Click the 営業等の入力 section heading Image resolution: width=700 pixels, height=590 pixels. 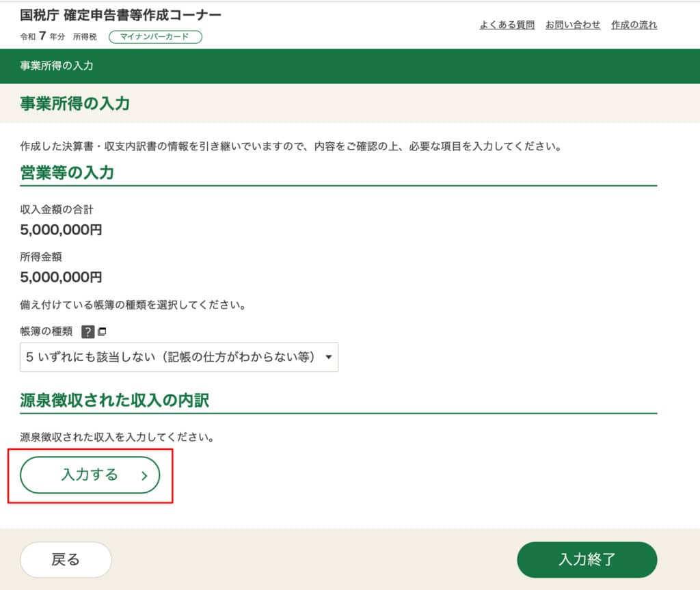point(67,172)
